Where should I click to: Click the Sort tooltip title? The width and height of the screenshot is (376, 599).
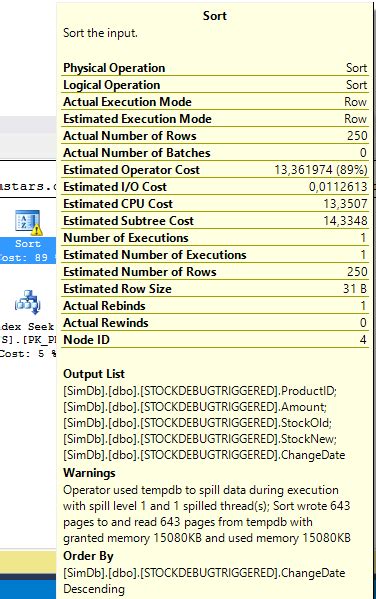pos(215,16)
